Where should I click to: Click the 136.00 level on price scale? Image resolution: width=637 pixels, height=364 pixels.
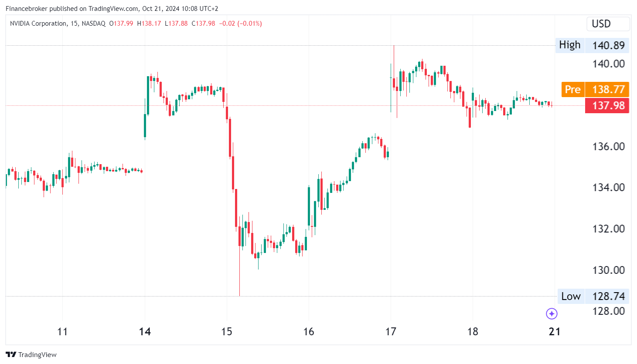tap(608, 146)
